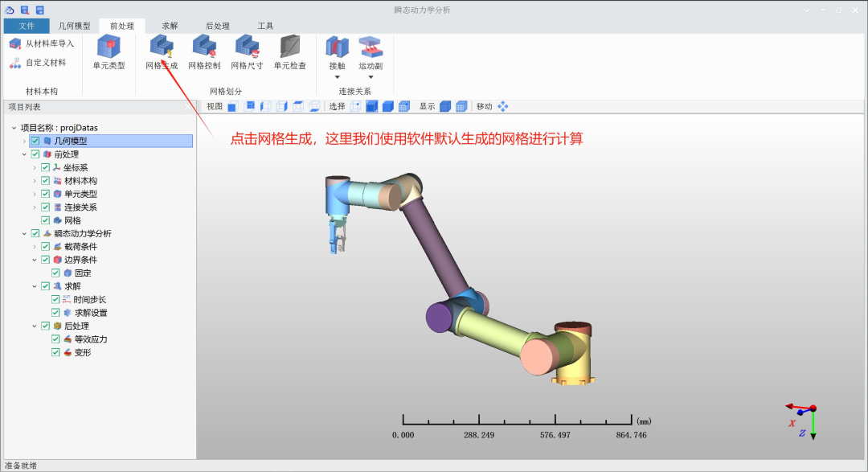Expand the 几何模型 tree node
868x472 pixels.
point(24,141)
